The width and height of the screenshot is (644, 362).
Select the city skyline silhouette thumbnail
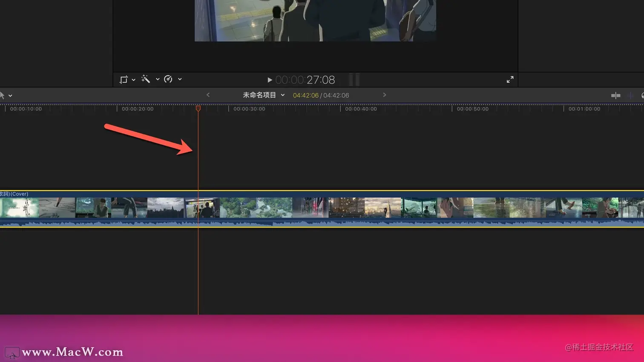click(x=166, y=208)
